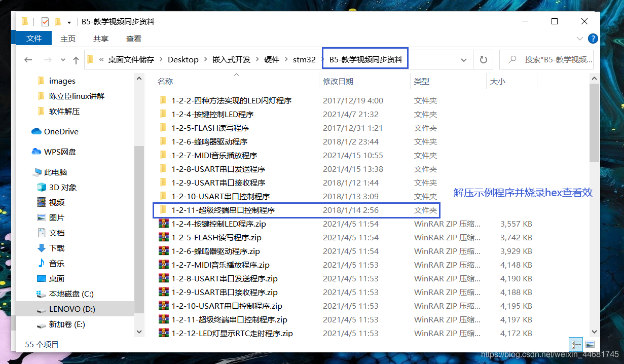Switch to details view layout
The height and width of the screenshot is (364, 624).
coord(576,345)
